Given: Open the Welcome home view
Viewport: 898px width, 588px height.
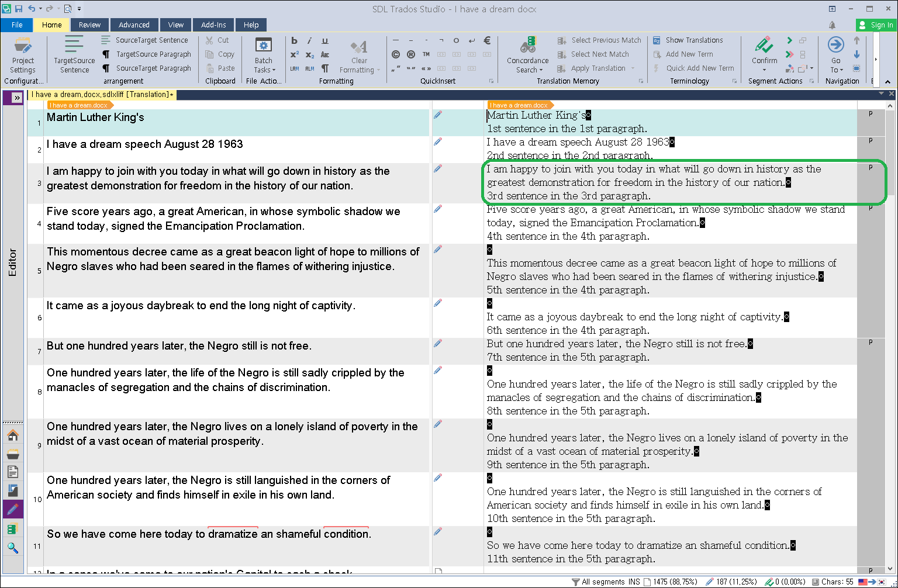Looking at the screenshot, I should [13, 435].
